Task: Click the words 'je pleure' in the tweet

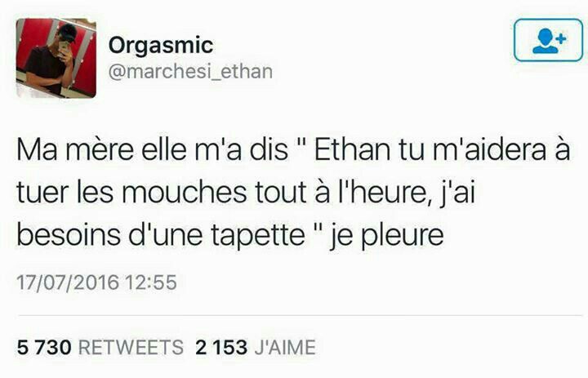Action: click(x=386, y=235)
